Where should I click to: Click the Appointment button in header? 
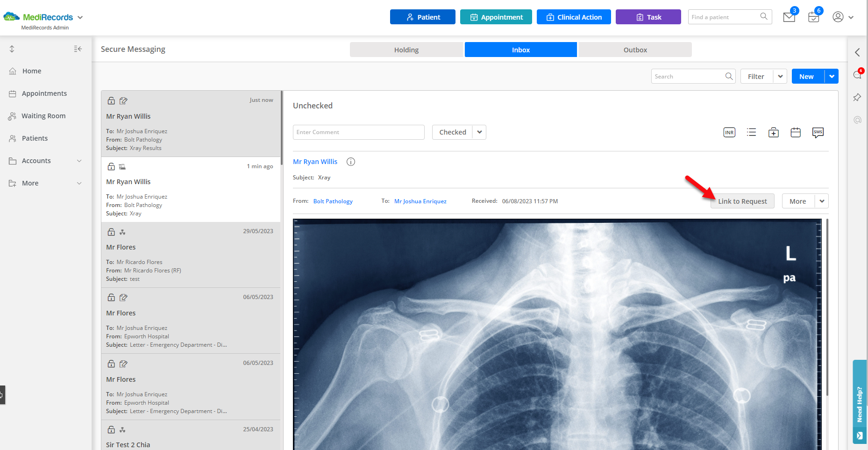pos(496,17)
